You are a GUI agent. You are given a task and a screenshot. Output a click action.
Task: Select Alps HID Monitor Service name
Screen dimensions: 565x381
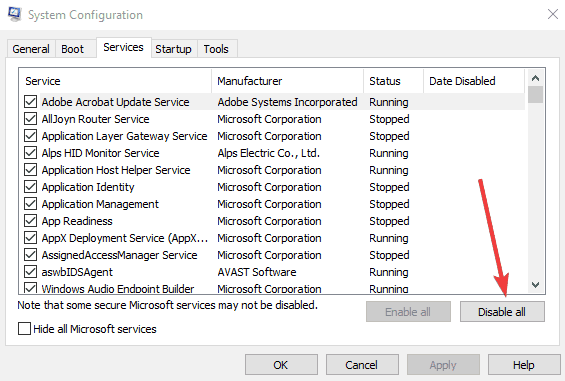click(100, 153)
